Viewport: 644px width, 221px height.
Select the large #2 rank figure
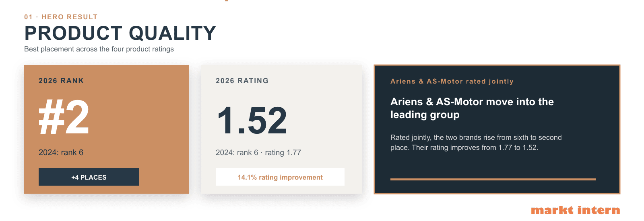[x=64, y=117]
